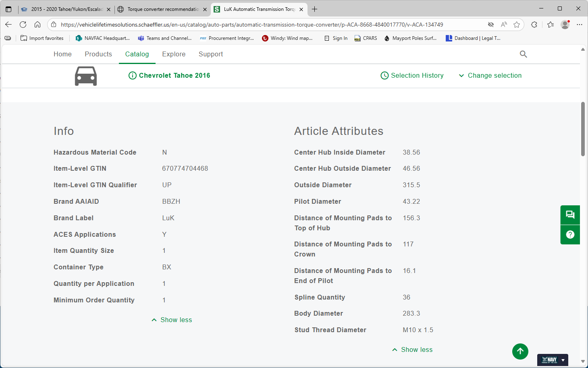Open the tab actions menu icon

tap(8, 9)
